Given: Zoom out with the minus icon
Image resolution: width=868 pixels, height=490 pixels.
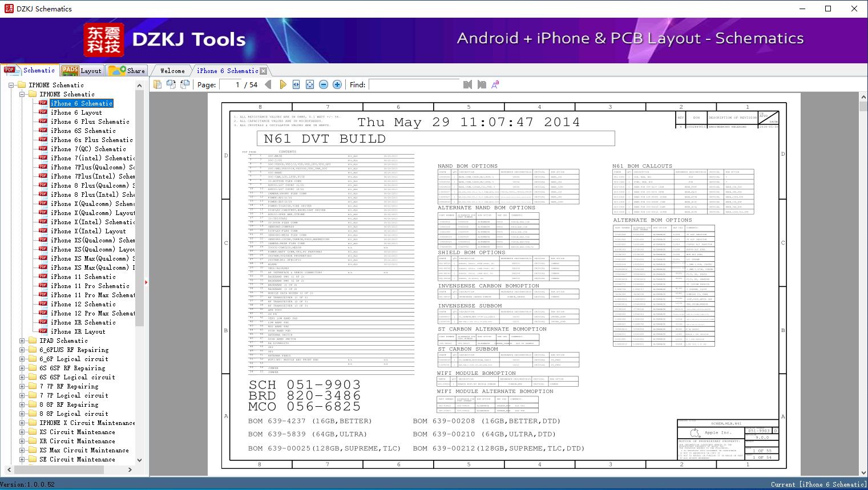Looking at the screenshot, I should click(x=324, y=84).
